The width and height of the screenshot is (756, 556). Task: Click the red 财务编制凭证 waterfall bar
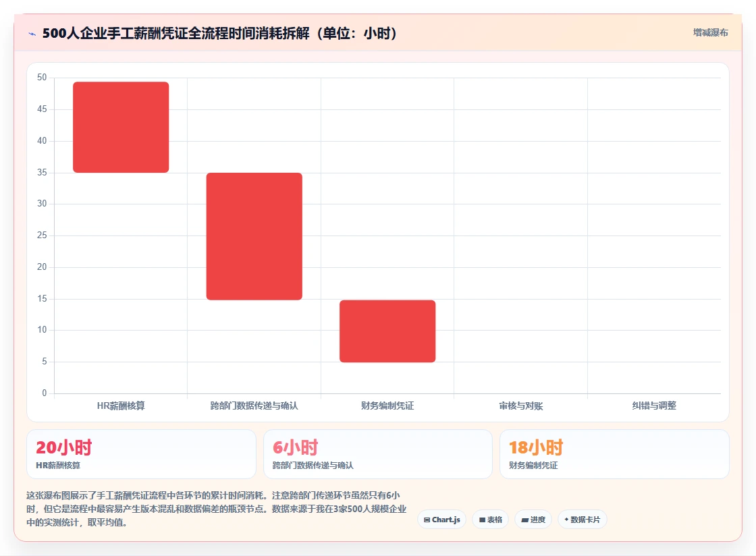(x=387, y=331)
